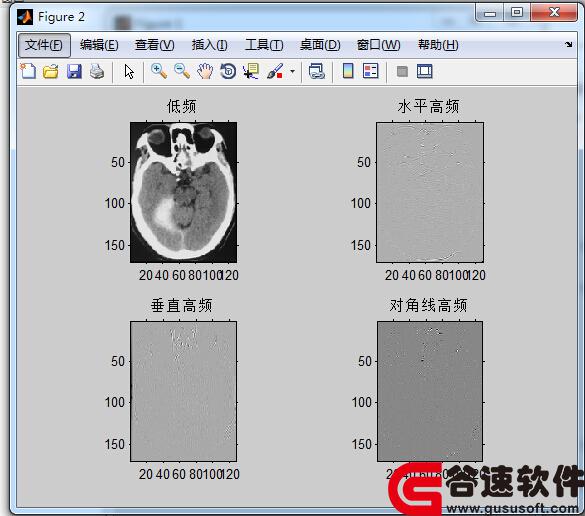This screenshot has width=585, height=516.
Task: Show Plot Tools and dock figure
Action: click(425, 71)
